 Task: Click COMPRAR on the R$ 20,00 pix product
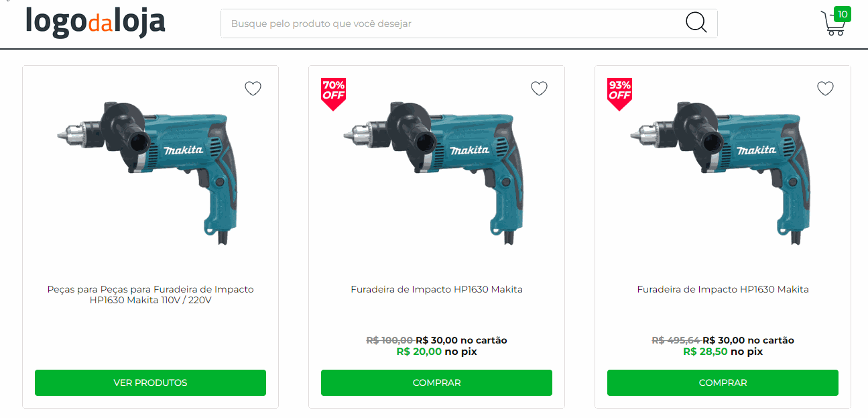click(x=436, y=382)
